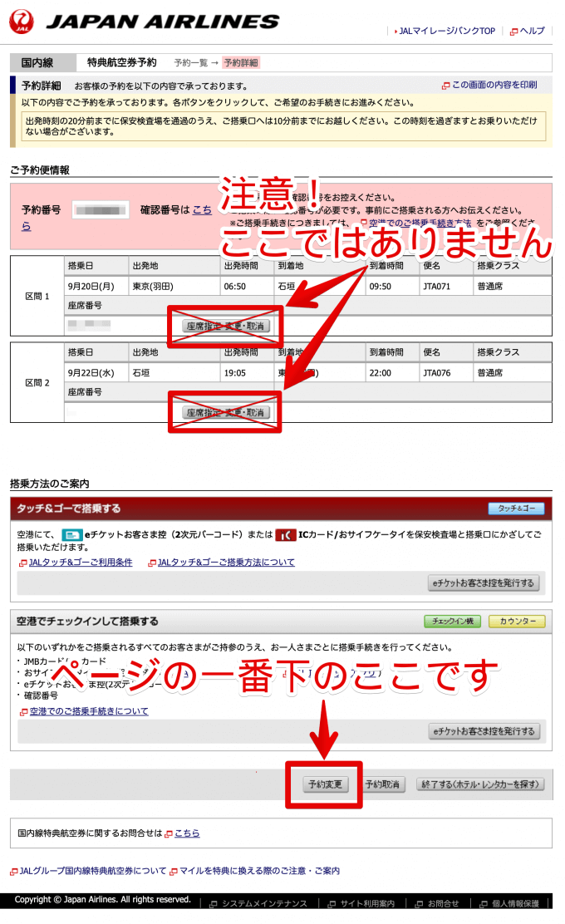Click the タッチ&ゴー badge

[x=516, y=509]
